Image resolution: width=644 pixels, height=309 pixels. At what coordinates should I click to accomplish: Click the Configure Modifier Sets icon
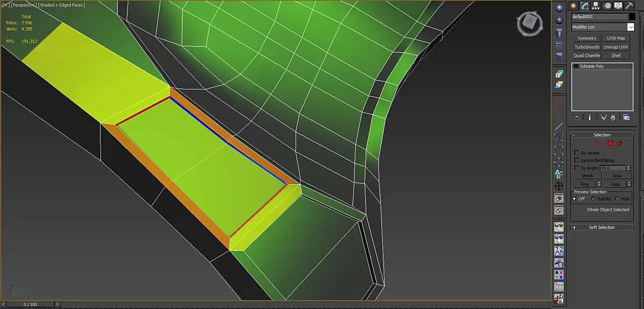point(627,117)
